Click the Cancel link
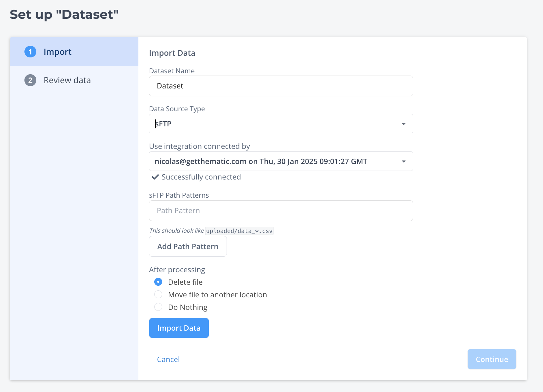This screenshot has height=392, width=543. [x=168, y=359]
